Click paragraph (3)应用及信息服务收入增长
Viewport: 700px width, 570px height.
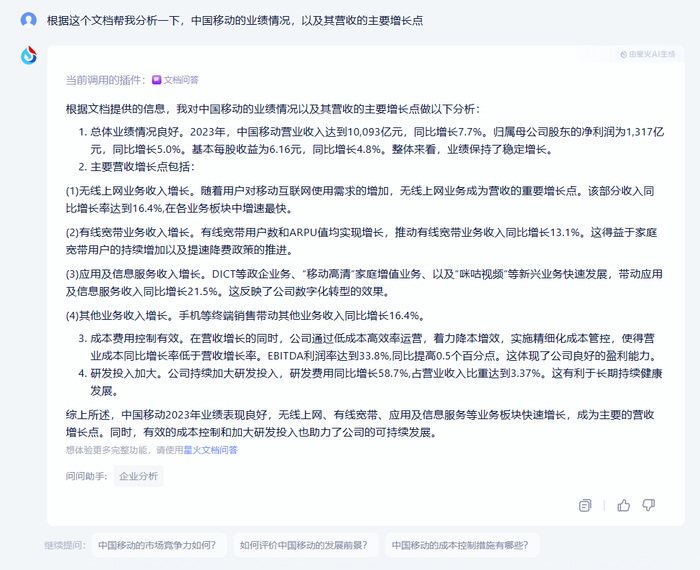point(364,283)
